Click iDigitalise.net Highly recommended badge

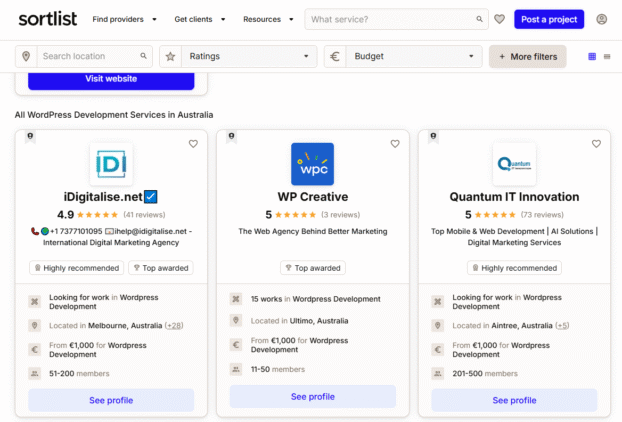pos(77,268)
